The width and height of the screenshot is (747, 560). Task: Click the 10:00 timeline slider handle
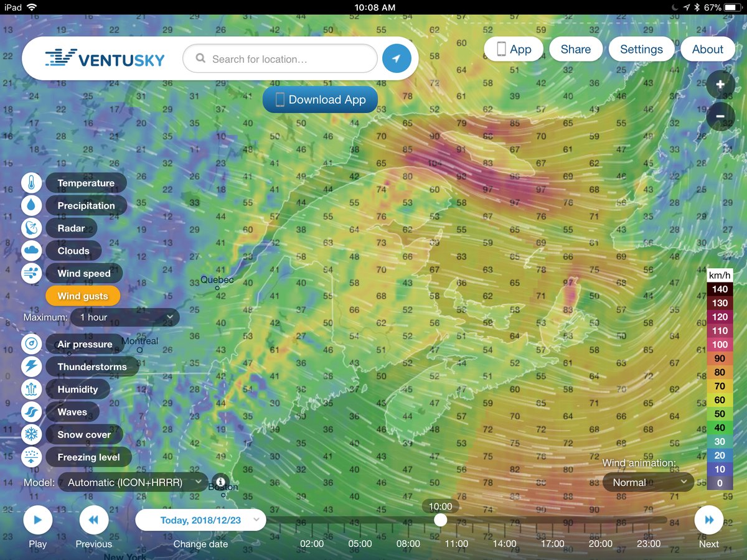coord(440,520)
